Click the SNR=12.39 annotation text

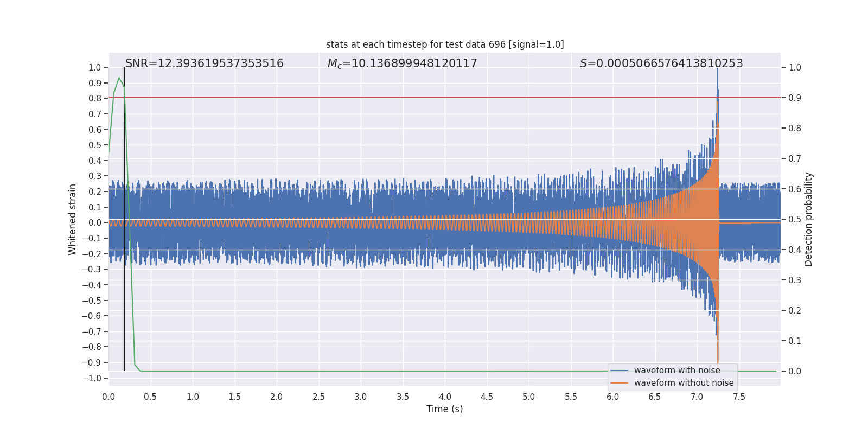tap(205, 63)
